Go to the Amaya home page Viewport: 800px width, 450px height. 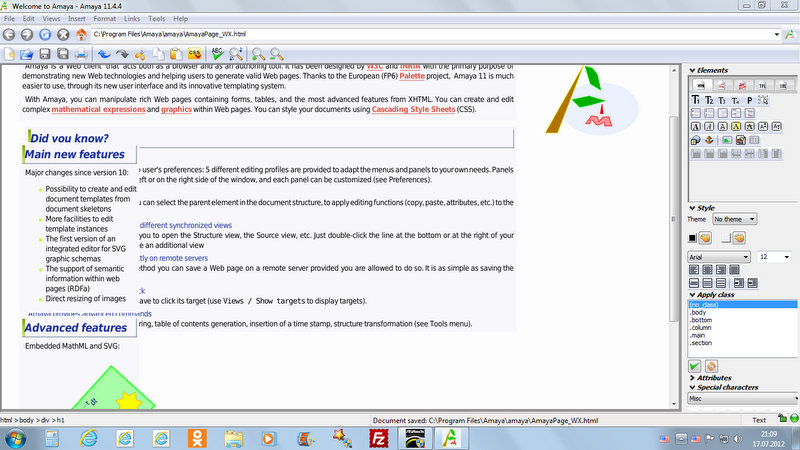click(81, 34)
